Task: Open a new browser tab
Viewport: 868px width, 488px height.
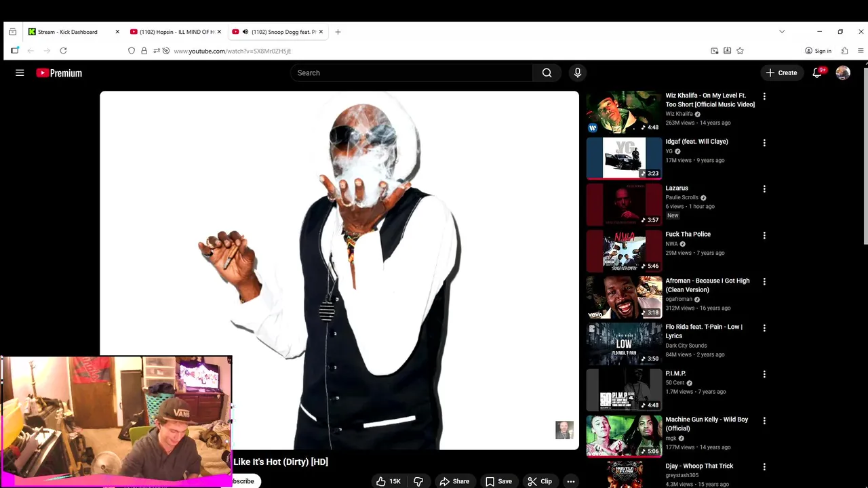Action: point(338,32)
